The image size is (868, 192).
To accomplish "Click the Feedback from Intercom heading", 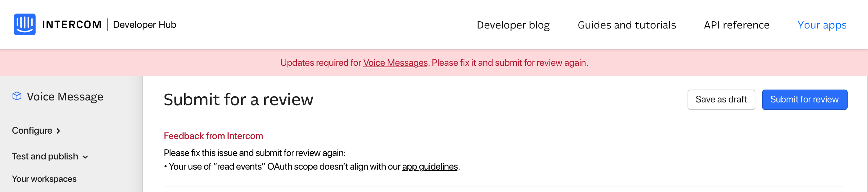I will pos(213,136).
